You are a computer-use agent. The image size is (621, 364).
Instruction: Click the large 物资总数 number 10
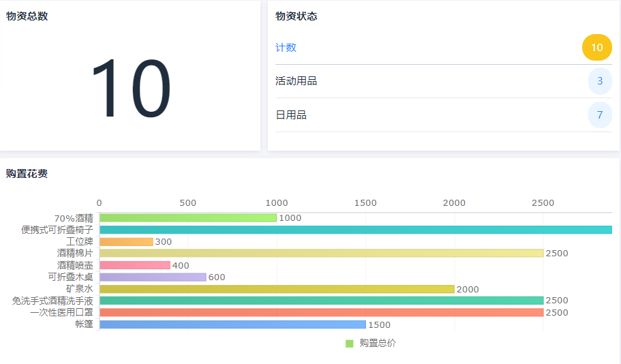click(x=130, y=89)
